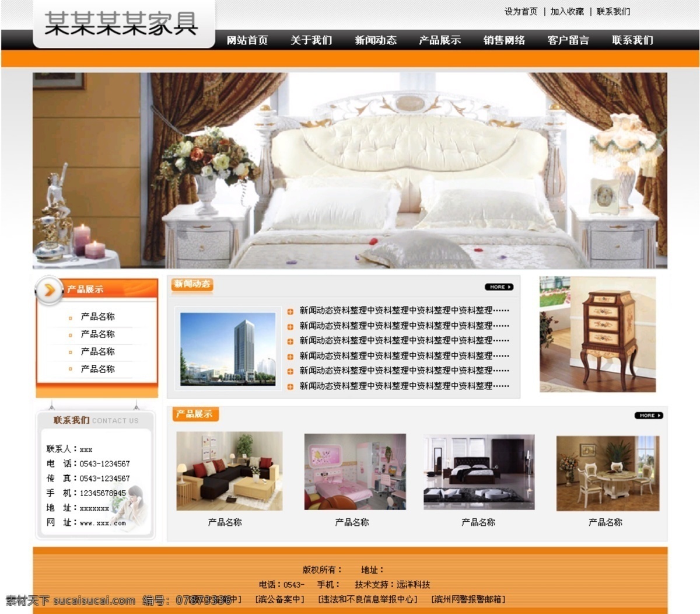Click the [违法和不良信息举报中心] footer link
700x614 pixels.
point(368,599)
